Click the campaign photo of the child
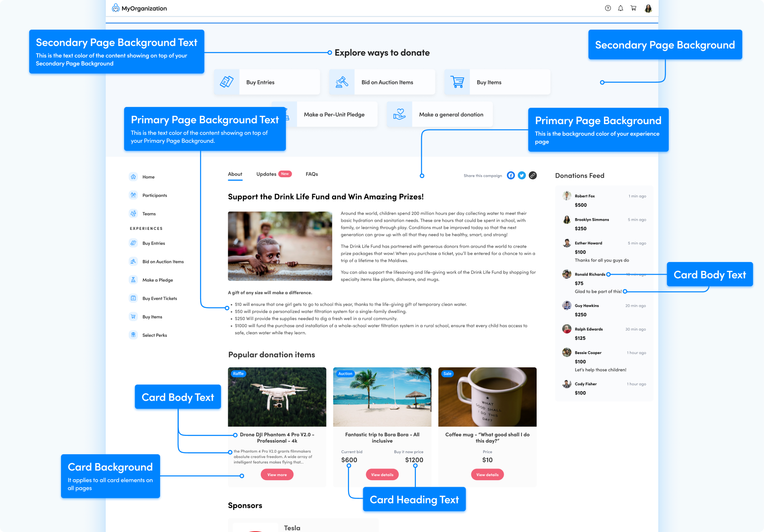 tap(280, 246)
